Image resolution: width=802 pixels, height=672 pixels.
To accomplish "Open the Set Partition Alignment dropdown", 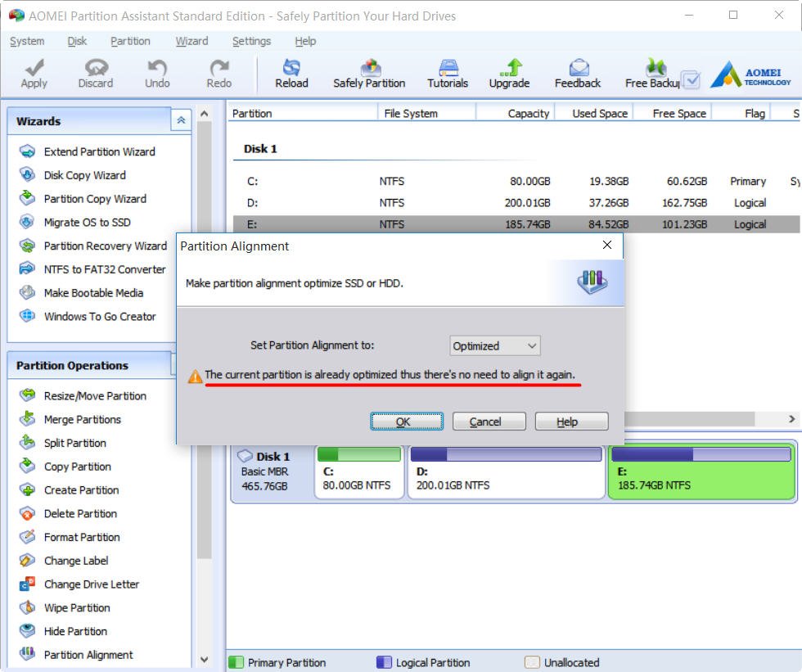I will click(494, 346).
